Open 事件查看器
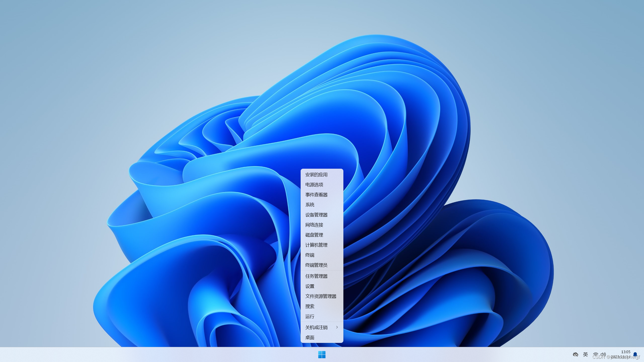The height and width of the screenshot is (362, 644). click(322, 195)
